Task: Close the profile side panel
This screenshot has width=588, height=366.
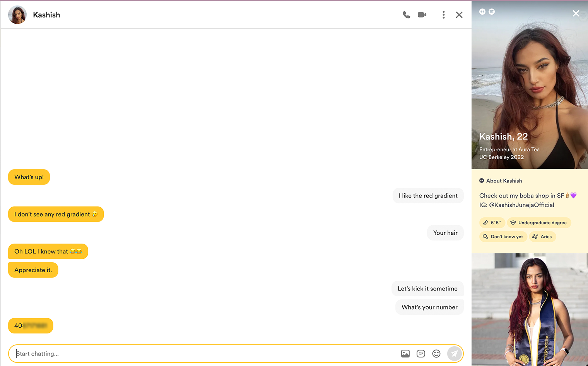Action: click(576, 14)
